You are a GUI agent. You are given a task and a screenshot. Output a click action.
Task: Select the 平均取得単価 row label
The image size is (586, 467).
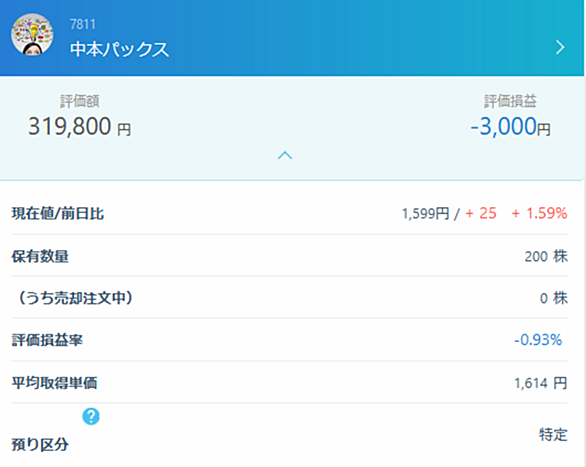coord(55,383)
